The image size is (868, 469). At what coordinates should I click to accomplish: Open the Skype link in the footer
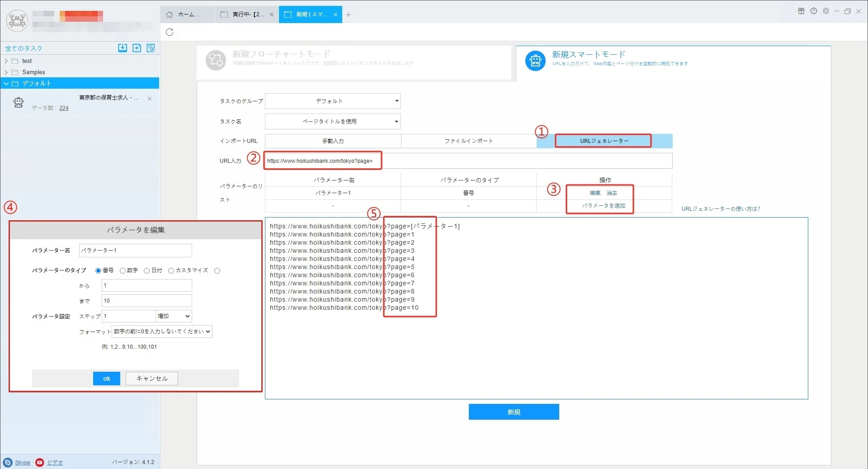[23, 463]
